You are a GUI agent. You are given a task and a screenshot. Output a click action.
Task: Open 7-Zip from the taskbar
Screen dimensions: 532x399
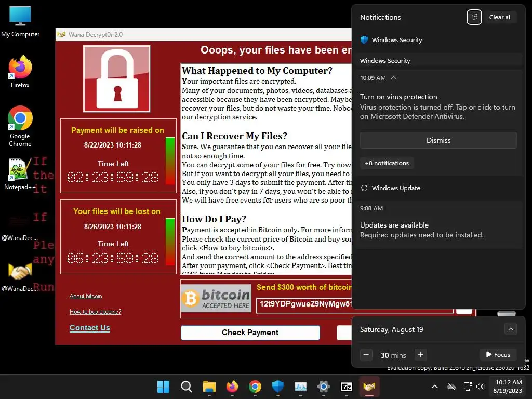(347, 387)
